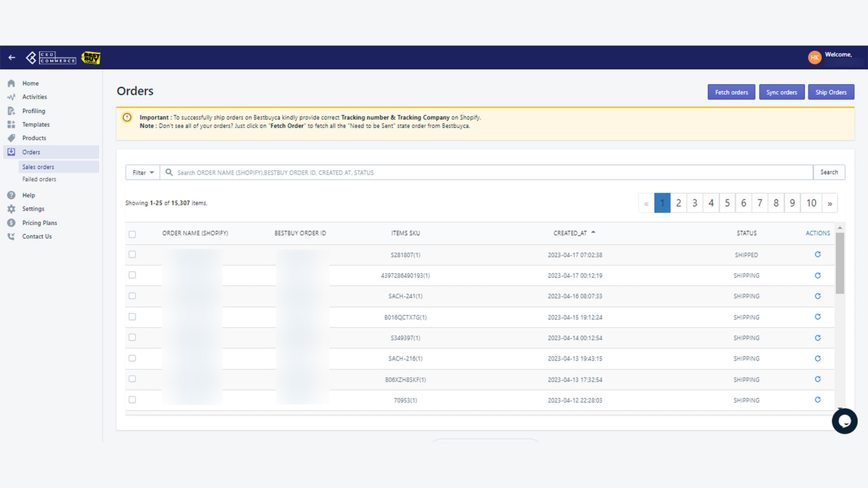Click the Settings gear icon

tap(12, 209)
